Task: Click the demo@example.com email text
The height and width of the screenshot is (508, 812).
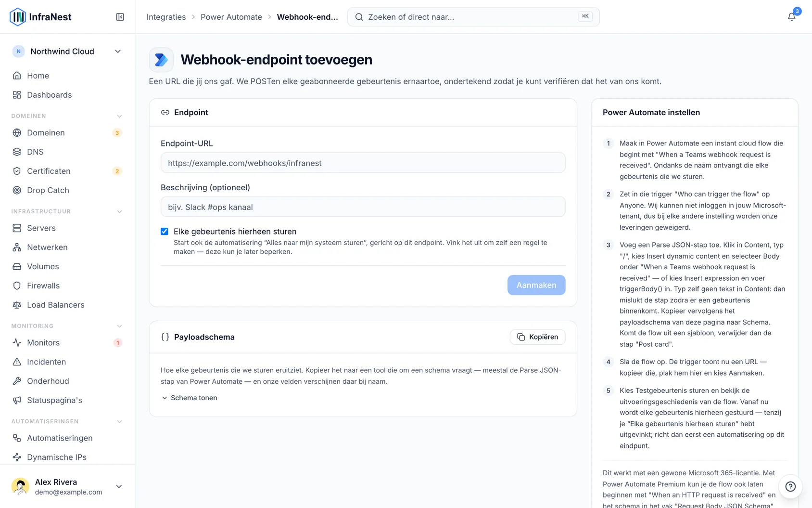Action: click(69, 492)
